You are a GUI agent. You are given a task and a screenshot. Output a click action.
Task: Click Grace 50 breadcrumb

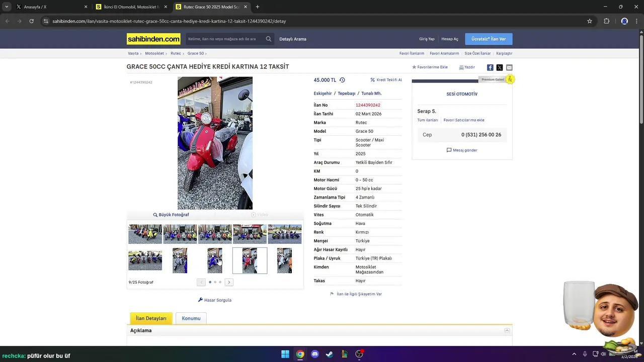196,53
